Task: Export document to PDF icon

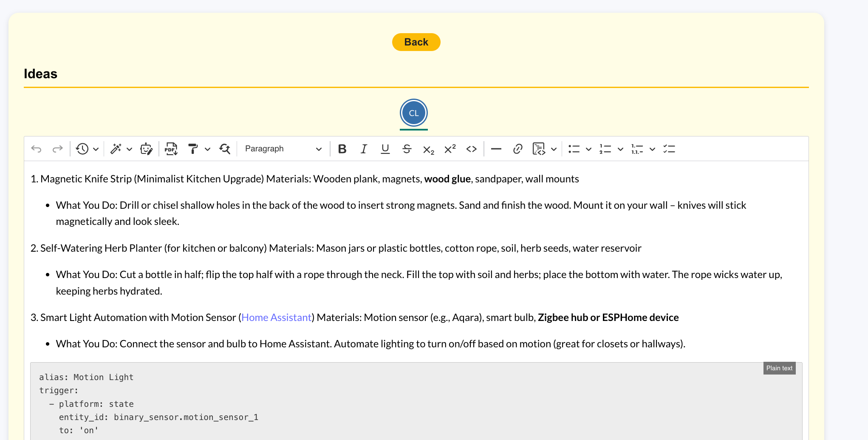Action: click(171, 149)
